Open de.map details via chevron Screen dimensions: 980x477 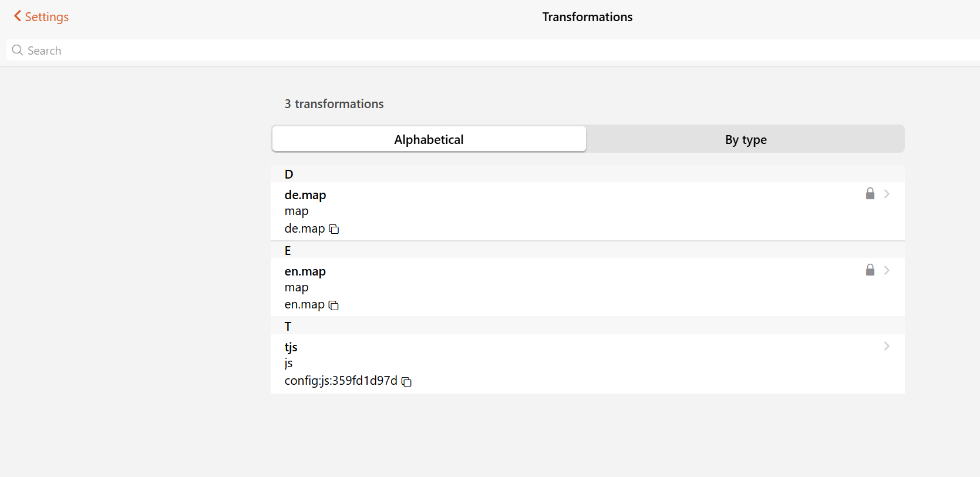point(887,194)
